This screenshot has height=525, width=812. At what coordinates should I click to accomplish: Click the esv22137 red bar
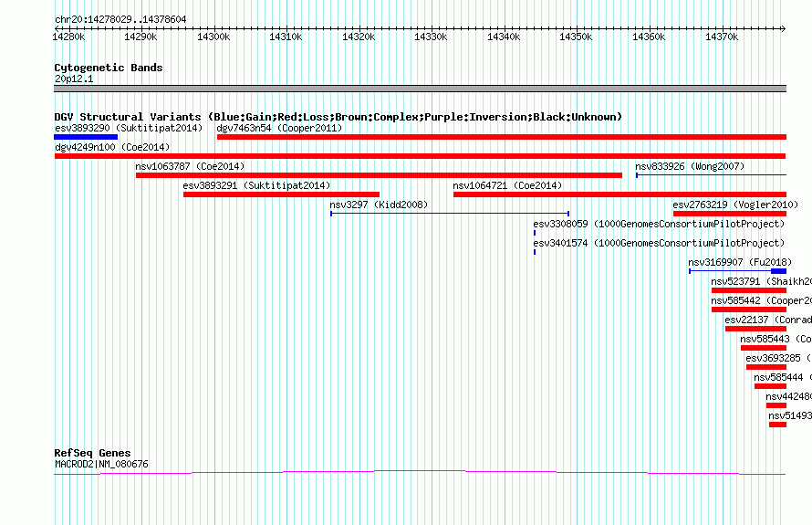click(756, 329)
